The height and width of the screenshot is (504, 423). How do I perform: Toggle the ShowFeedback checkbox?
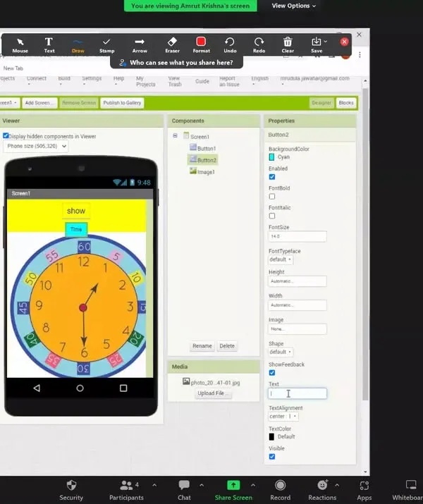click(x=272, y=373)
